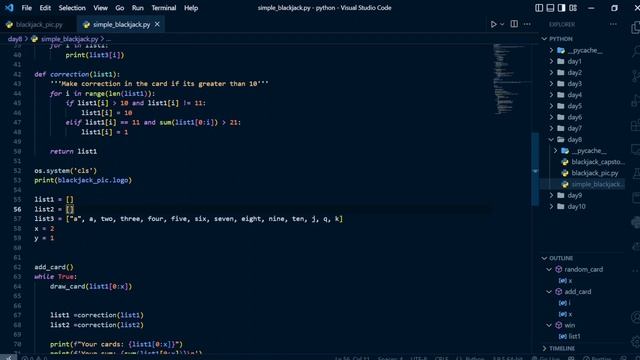Close the simple_blackjack.py tab
This screenshot has width=640, height=360.
point(157,24)
